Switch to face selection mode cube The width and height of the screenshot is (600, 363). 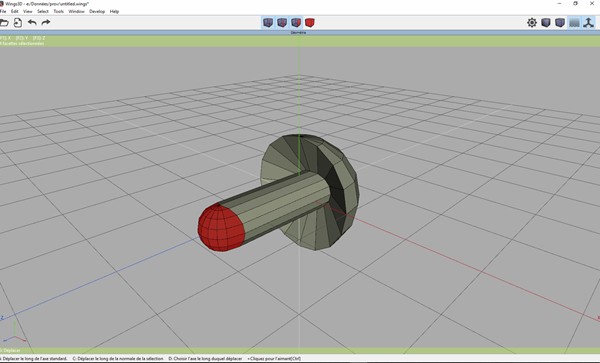click(296, 23)
